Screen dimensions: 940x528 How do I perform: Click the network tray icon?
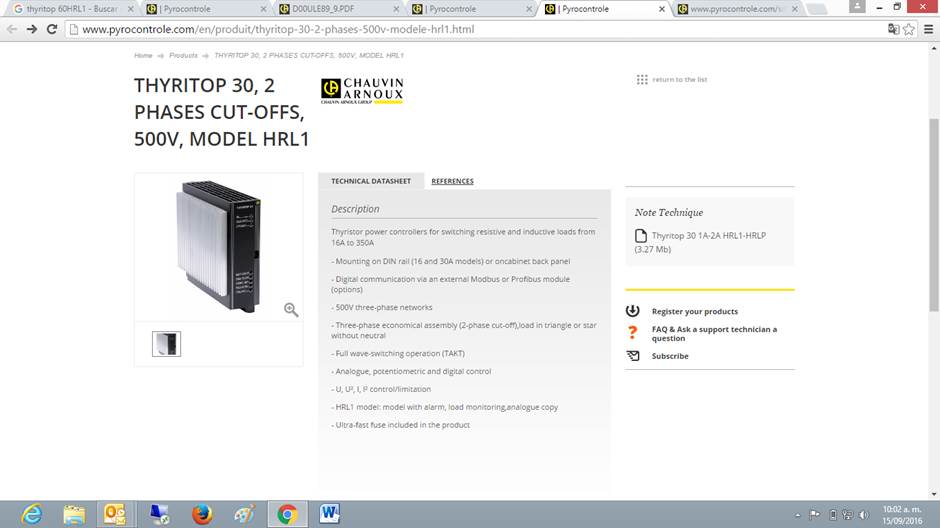(x=847, y=514)
